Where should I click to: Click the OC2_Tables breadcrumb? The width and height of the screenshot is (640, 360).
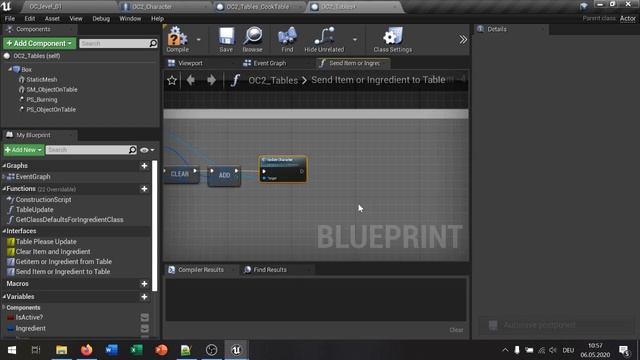click(x=273, y=80)
